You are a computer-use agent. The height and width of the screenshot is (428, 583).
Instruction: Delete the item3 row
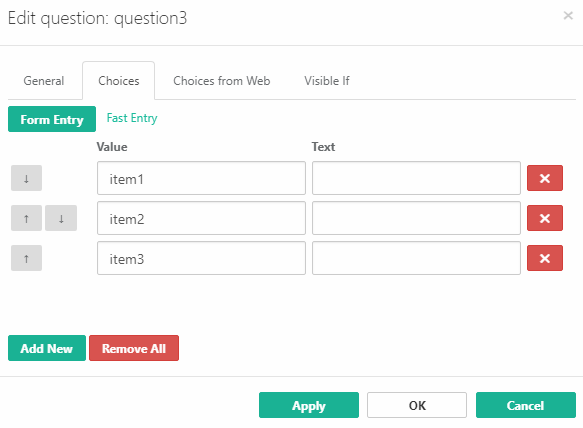coord(545,258)
